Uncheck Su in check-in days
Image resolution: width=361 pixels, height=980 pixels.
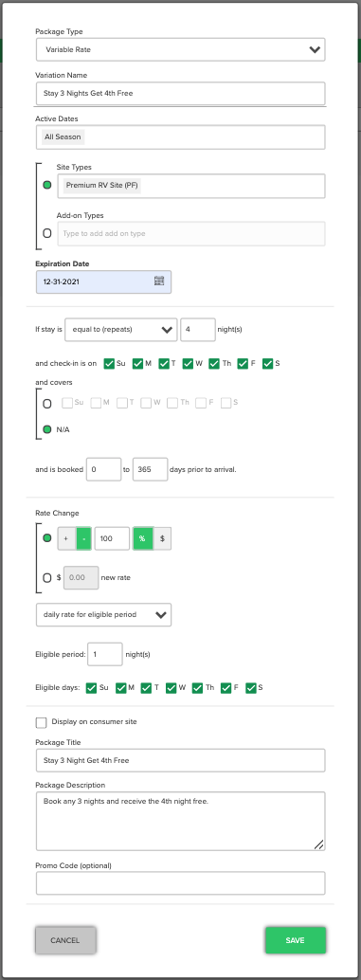(109, 363)
